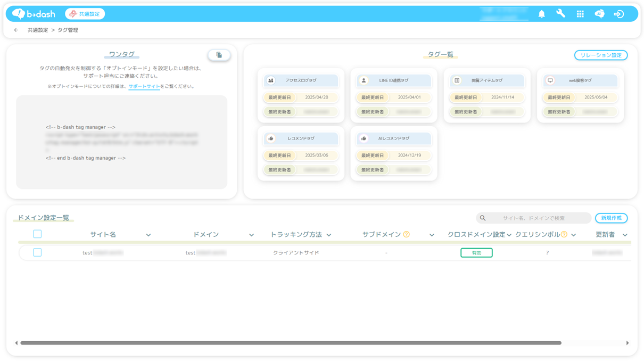Click the 新規作成 button
This screenshot has height=362, width=644.
611,218
